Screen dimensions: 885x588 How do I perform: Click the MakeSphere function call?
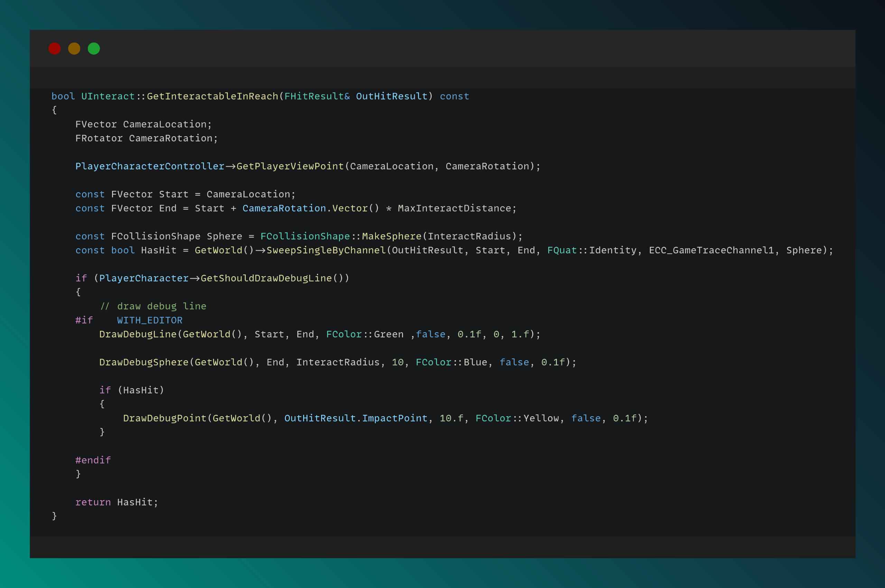point(391,236)
